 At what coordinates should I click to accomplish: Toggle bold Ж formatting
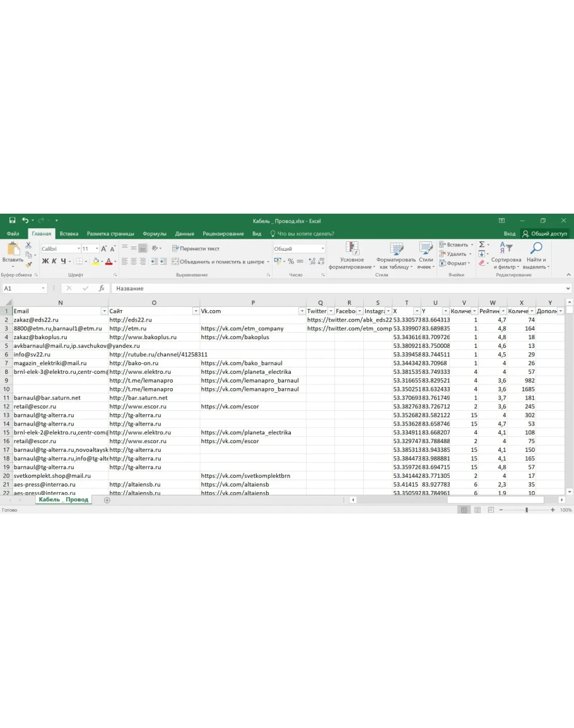45,262
